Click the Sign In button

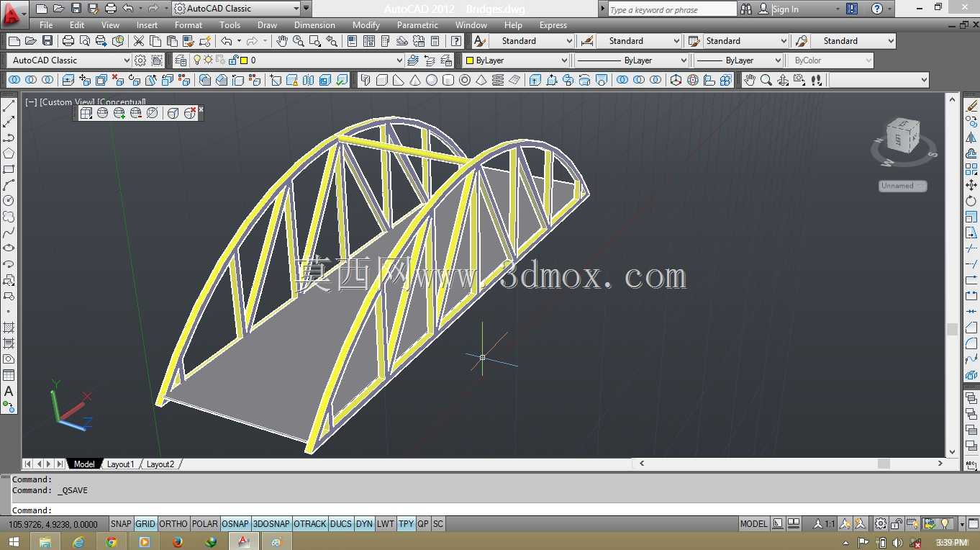(785, 9)
